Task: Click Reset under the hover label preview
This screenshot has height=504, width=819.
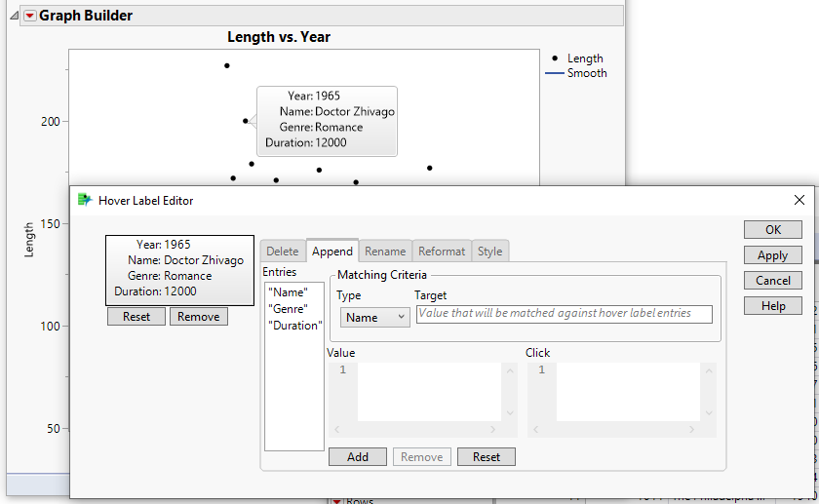Action: [136, 317]
